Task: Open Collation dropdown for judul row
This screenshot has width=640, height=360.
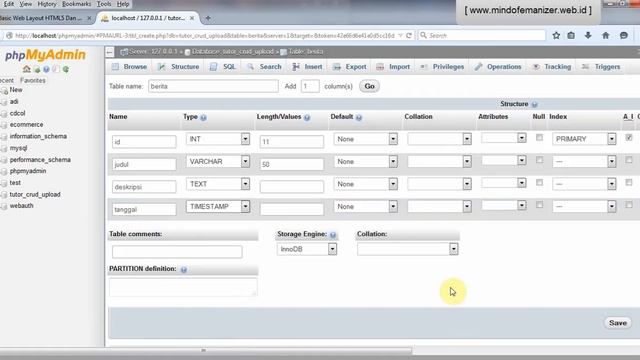Action: point(439,161)
